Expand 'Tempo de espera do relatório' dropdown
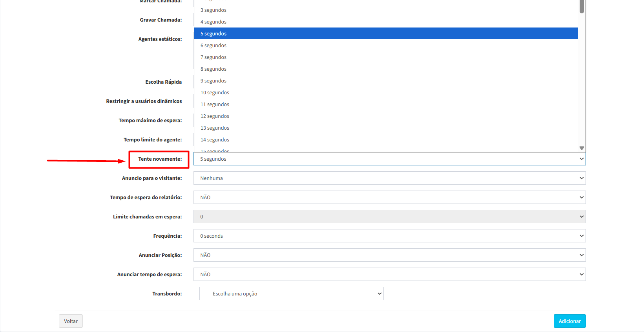This screenshot has height=332, width=644. click(x=389, y=198)
